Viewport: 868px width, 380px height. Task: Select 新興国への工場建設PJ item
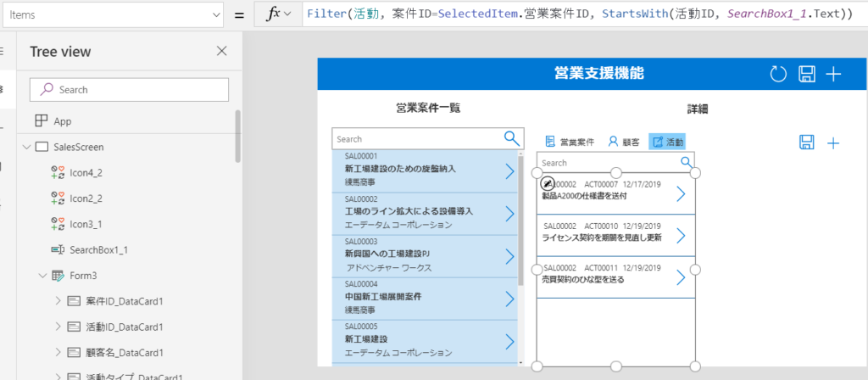(387, 254)
